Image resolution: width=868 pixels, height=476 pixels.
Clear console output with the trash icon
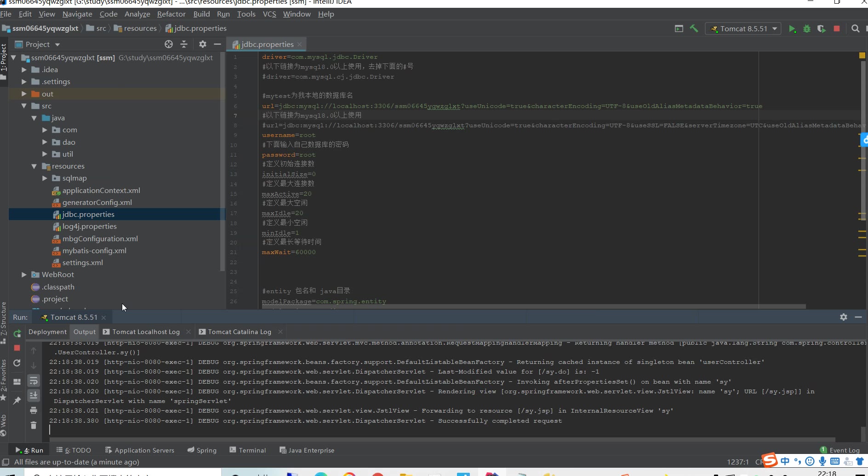34,425
